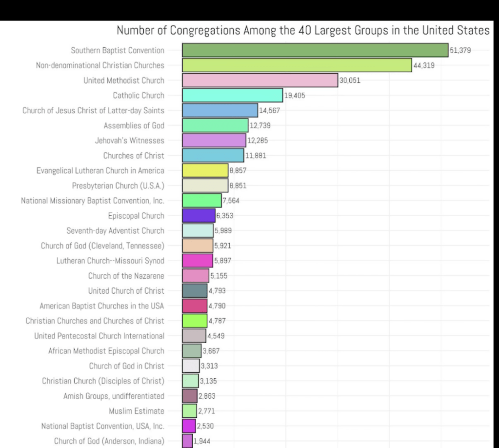This screenshot has width=499, height=448.
Task: Click the Church of the Nazarene bar
Action: pyautogui.click(x=196, y=275)
